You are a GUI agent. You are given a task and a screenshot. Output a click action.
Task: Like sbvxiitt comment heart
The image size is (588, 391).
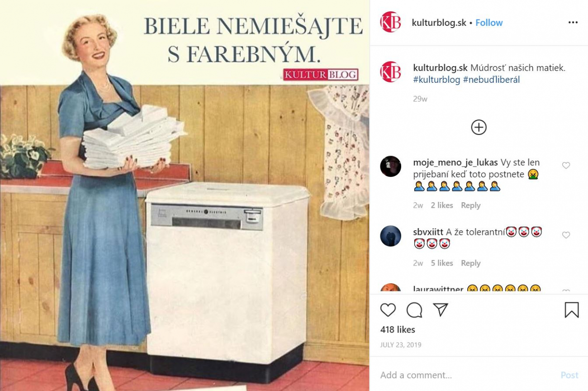click(x=566, y=235)
